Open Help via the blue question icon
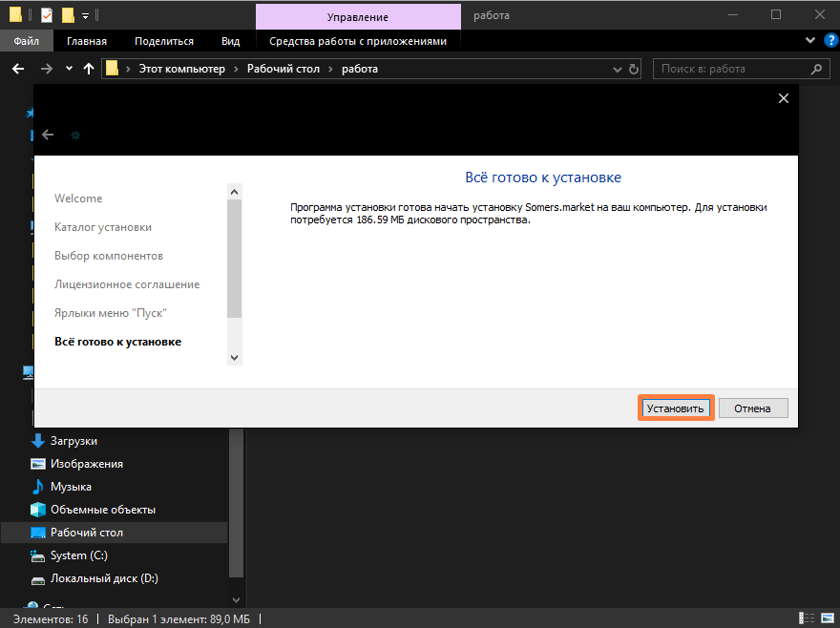The width and height of the screenshot is (840, 628). (830, 41)
